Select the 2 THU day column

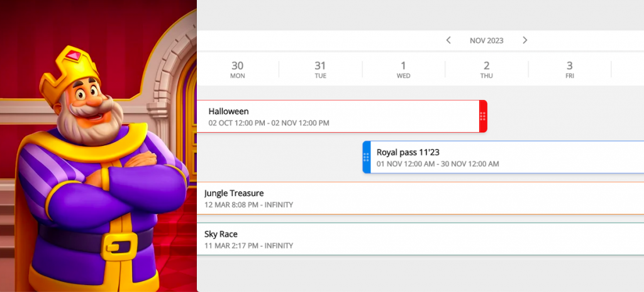click(x=487, y=69)
